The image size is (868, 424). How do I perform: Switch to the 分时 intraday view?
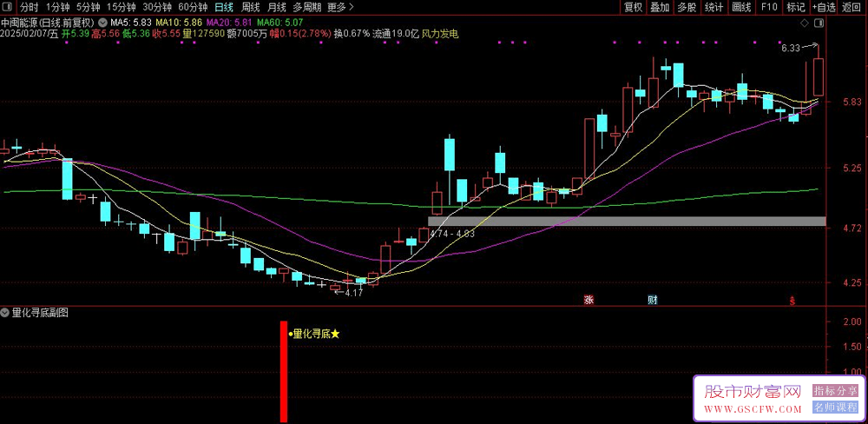30,7
